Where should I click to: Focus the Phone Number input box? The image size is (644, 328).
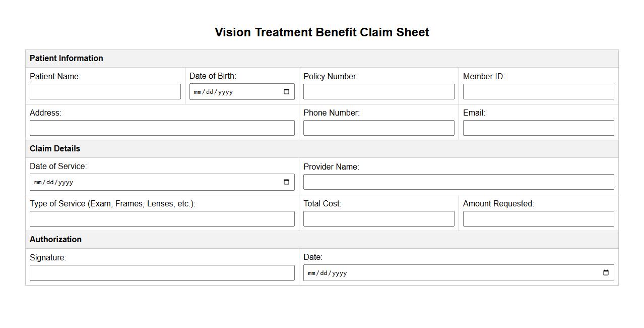378,128
